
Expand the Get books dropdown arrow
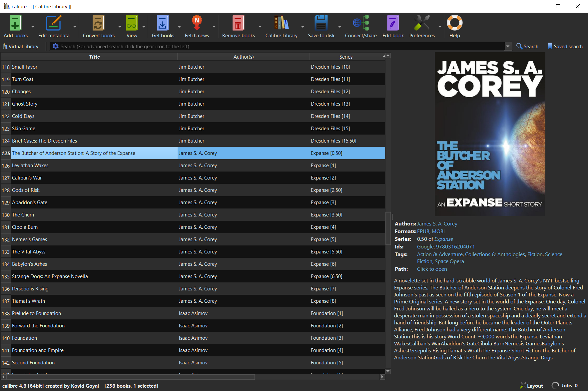click(179, 27)
